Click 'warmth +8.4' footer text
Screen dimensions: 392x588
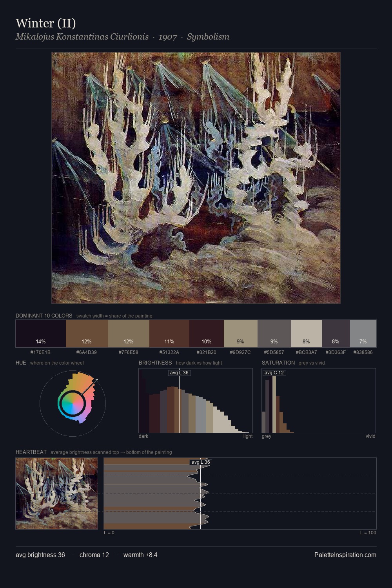140,555
